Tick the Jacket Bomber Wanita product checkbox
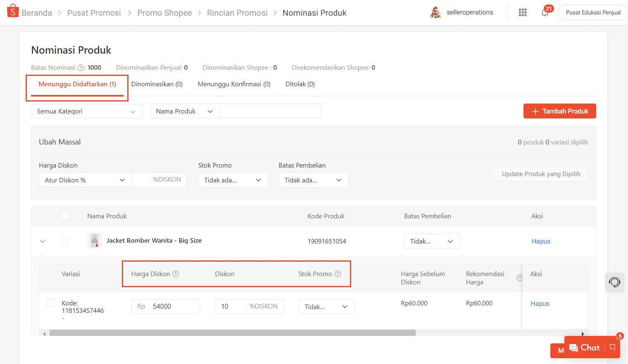This screenshot has width=628, height=364. pyautogui.click(x=65, y=241)
